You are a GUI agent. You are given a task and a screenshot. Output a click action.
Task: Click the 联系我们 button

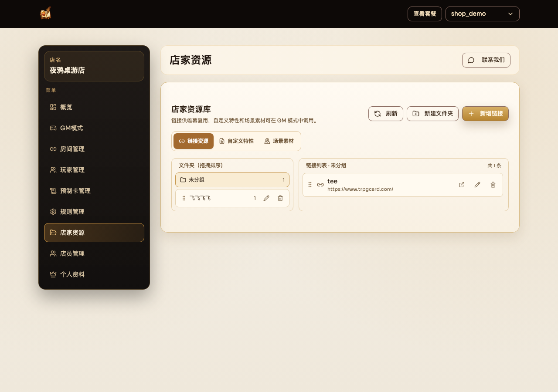[486, 60]
